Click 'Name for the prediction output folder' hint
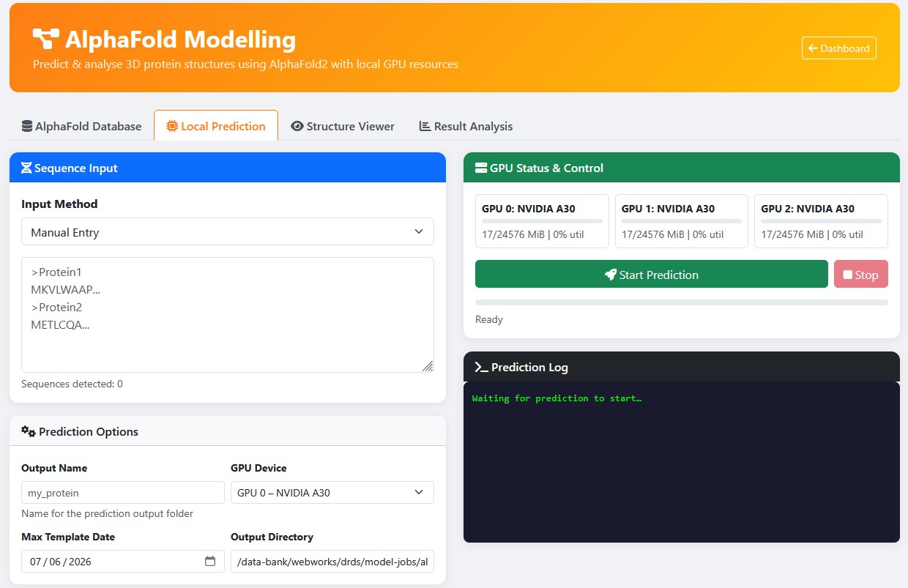The width and height of the screenshot is (908, 588). tap(107, 513)
